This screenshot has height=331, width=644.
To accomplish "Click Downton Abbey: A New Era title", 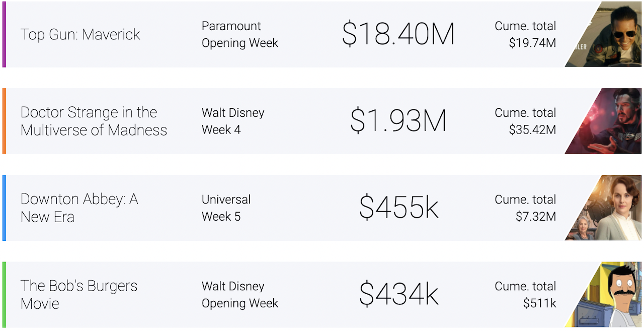I will pos(79,208).
